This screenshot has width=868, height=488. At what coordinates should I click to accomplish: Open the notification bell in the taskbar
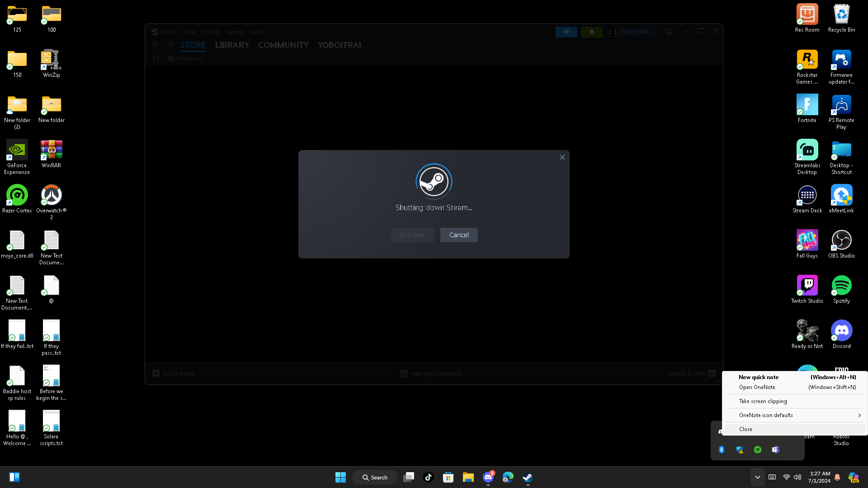837,477
